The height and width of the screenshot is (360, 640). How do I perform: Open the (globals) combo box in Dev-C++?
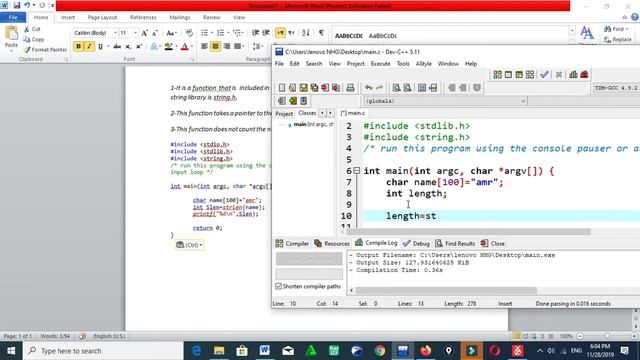pyautogui.click(x=445, y=101)
